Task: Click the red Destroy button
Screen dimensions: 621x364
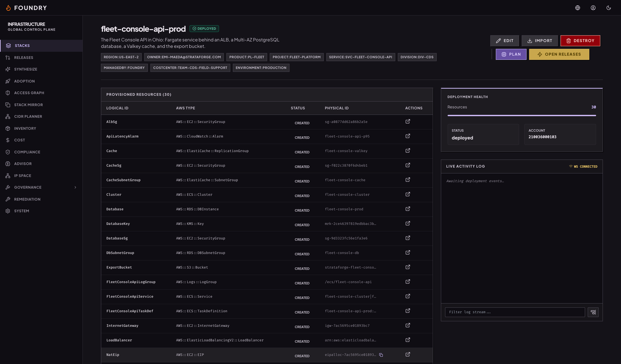Action: click(x=580, y=41)
